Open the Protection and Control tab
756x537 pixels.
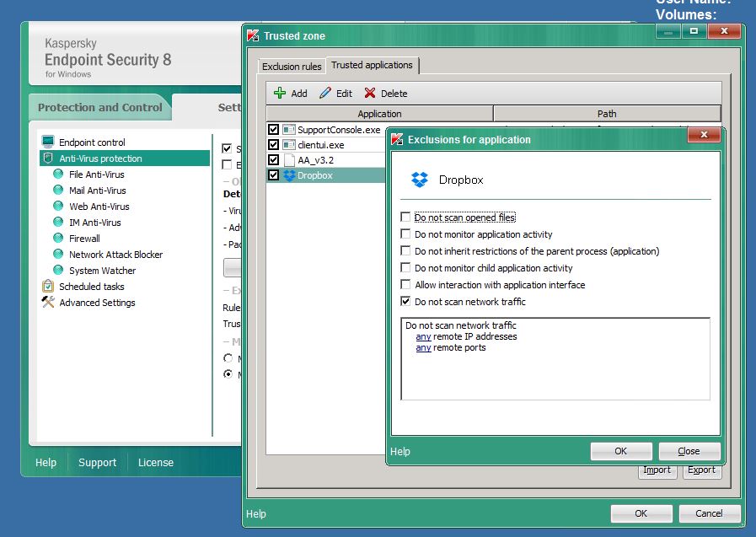pos(99,107)
